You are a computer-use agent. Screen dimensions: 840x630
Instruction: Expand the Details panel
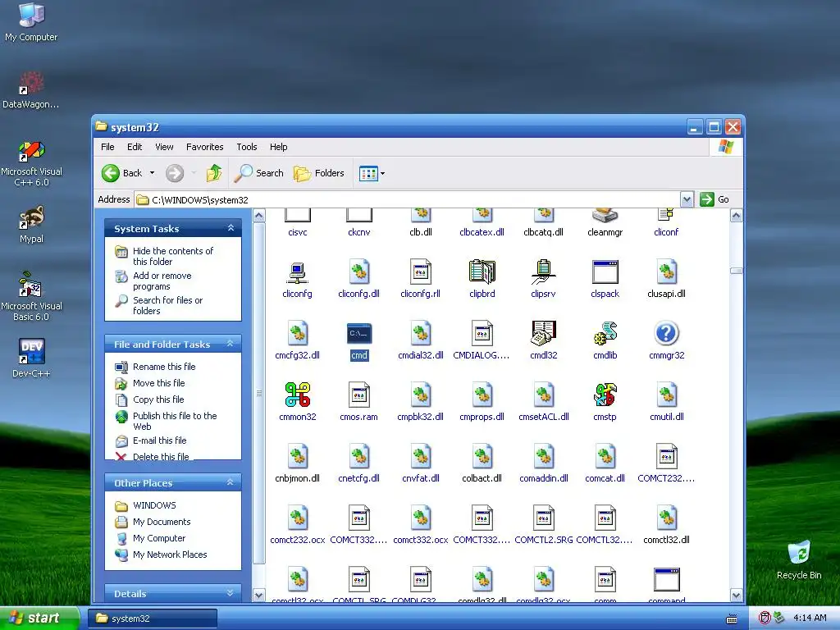(231, 593)
